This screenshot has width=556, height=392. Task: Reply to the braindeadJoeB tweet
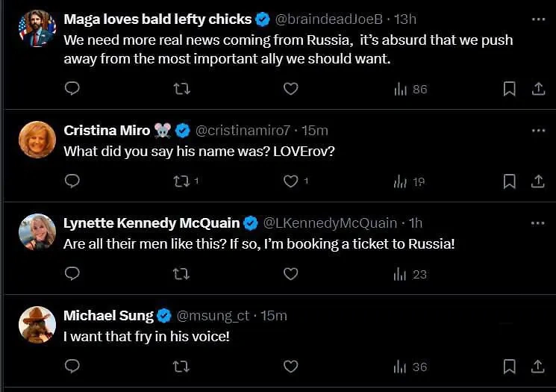(72, 89)
